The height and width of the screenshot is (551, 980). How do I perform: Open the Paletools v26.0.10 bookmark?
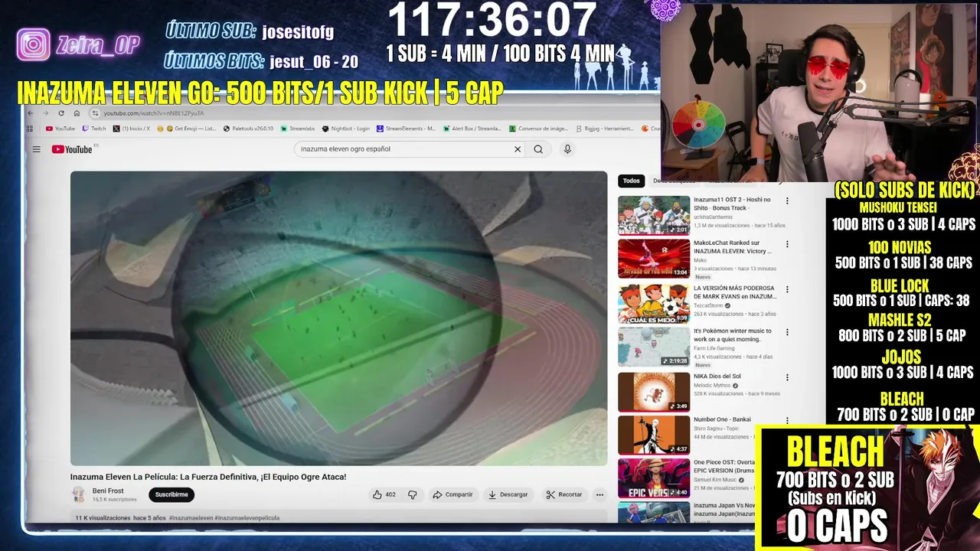click(x=248, y=129)
